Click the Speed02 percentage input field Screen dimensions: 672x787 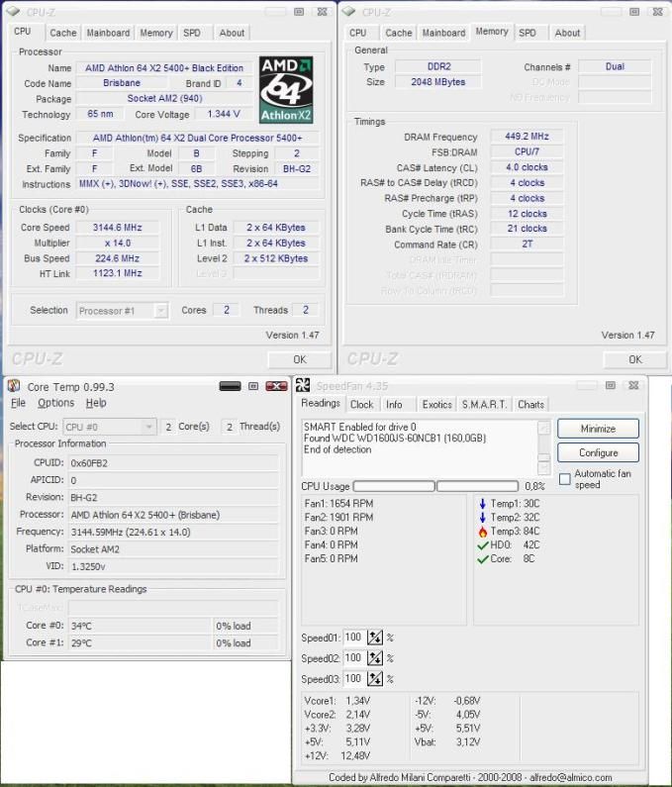pyautogui.click(x=354, y=658)
